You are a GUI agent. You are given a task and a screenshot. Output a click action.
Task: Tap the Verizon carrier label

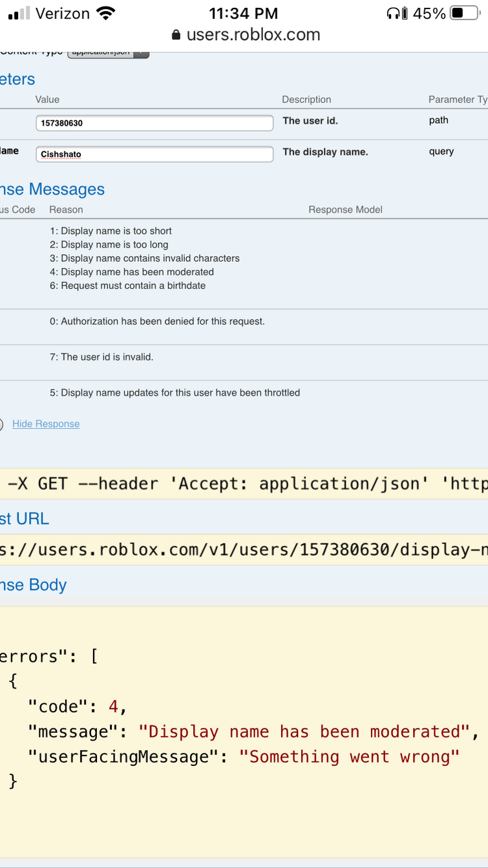[63, 14]
